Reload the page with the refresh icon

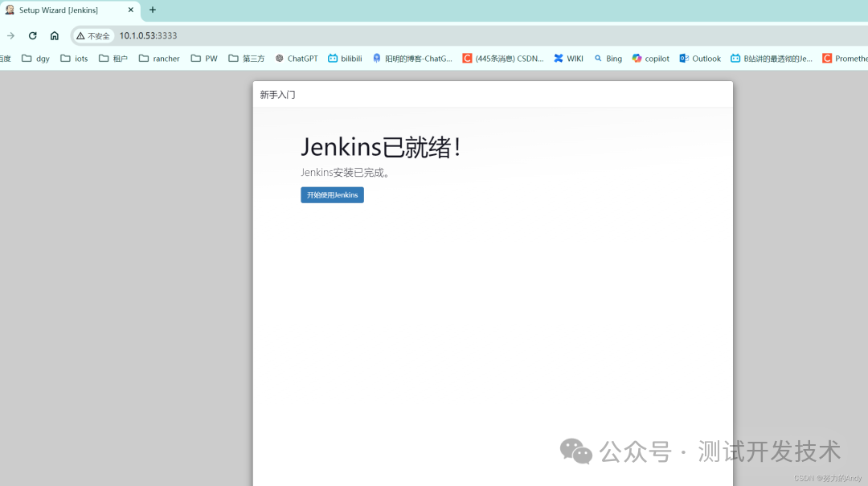click(33, 35)
